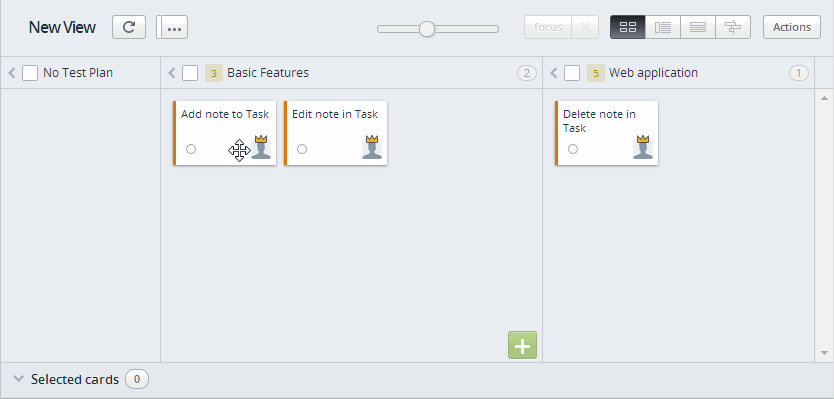The height and width of the screenshot is (399, 834).
Task: Click the focus button
Action: 548,27
